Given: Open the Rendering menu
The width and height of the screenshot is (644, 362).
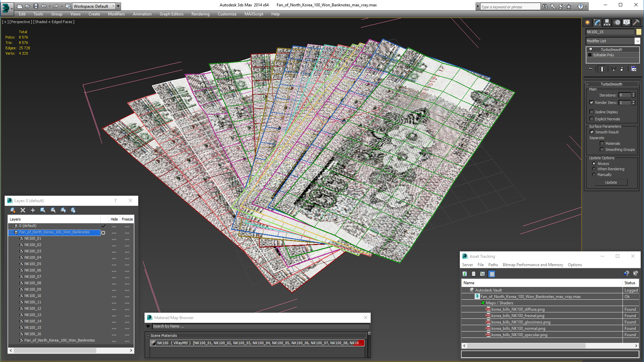Looking at the screenshot, I should 201,14.
